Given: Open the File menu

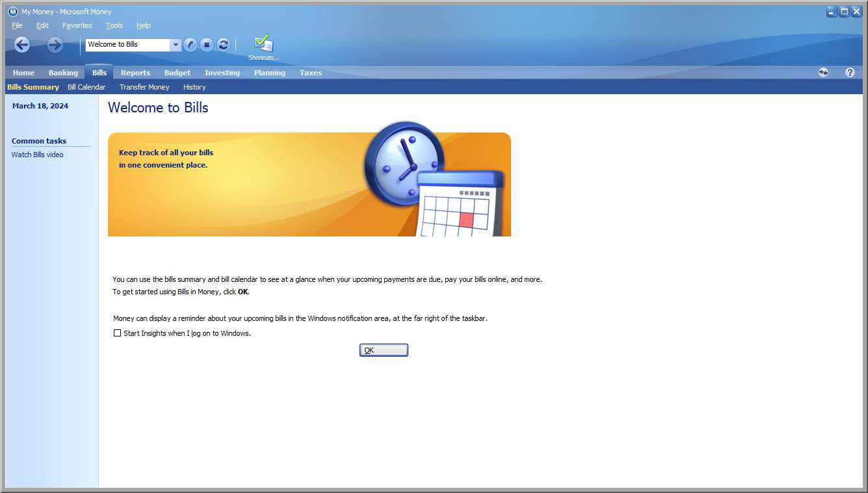Looking at the screenshot, I should pos(17,25).
